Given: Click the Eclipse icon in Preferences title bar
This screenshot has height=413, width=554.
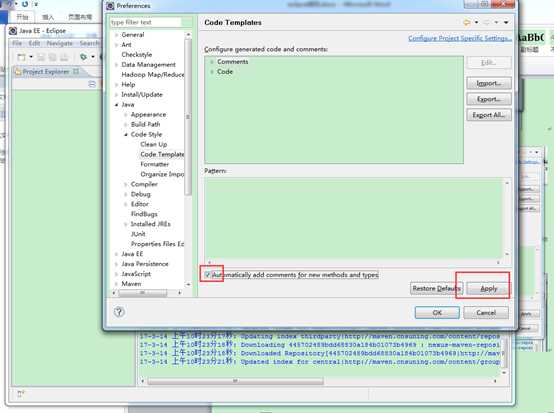Looking at the screenshot, I should point(110,6).
